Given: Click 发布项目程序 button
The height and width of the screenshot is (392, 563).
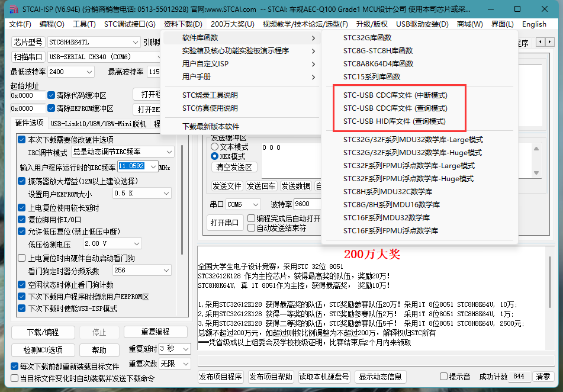Looking at the screenshot, I should click(x=221, y=377).
